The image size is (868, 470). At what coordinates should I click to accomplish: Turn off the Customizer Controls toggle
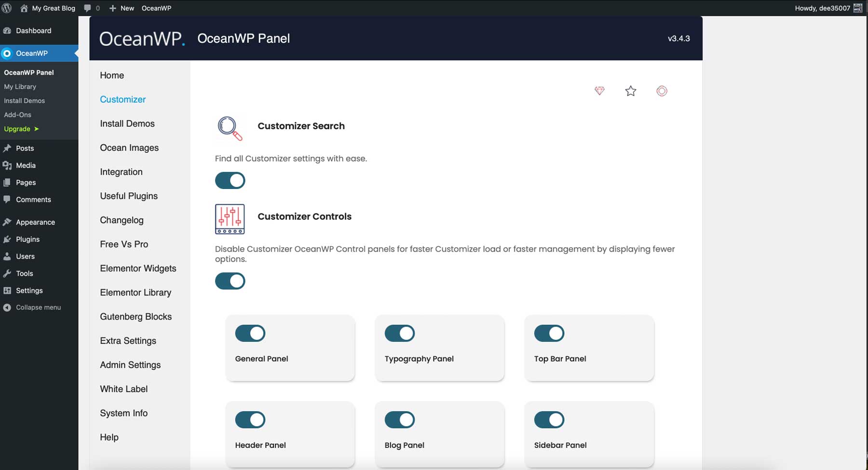pos(230,281)
